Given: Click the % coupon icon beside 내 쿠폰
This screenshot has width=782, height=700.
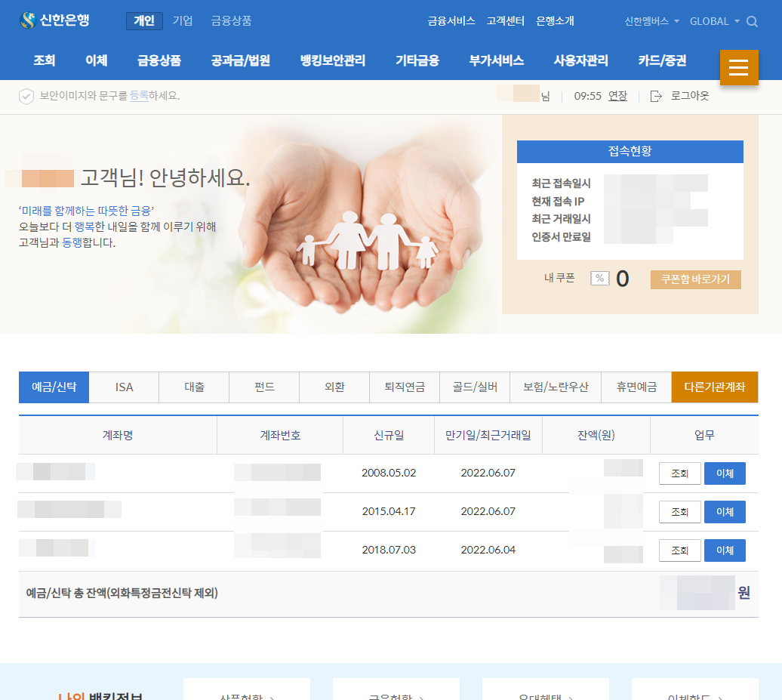Looking at the screenshot, I should (599, 279).
